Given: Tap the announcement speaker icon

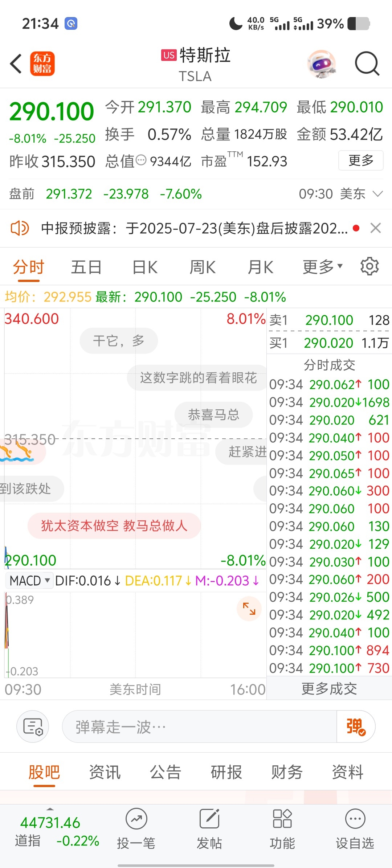Looking at the screenshot, I should (20, 228).
